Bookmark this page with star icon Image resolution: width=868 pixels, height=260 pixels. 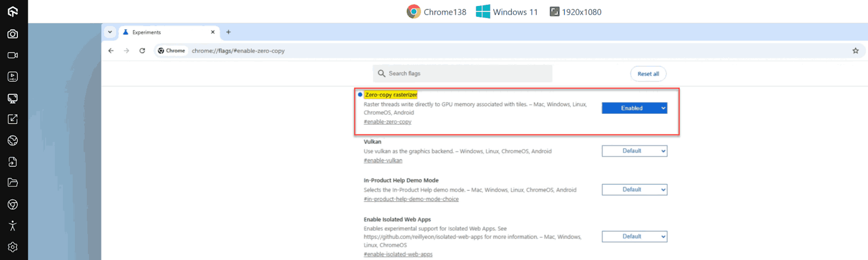pos(856,51)
